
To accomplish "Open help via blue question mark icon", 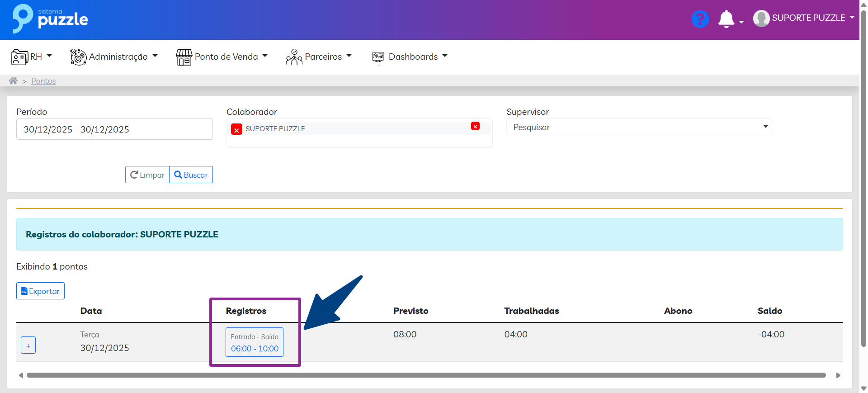I will coord(700,19).
